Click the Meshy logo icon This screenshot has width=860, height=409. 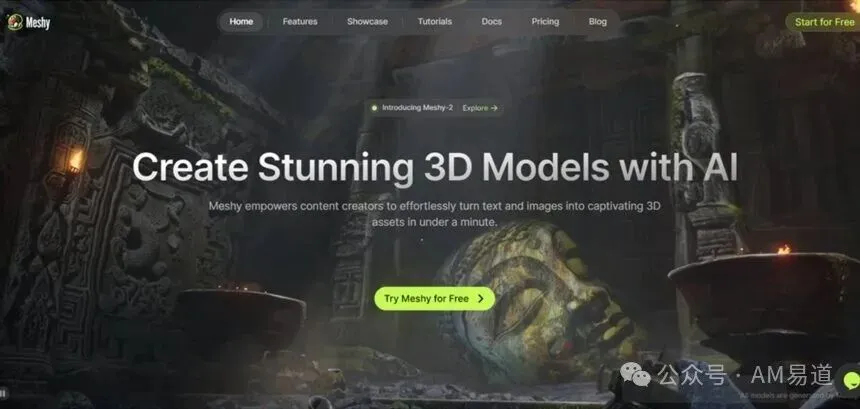[x=14, y=22]
